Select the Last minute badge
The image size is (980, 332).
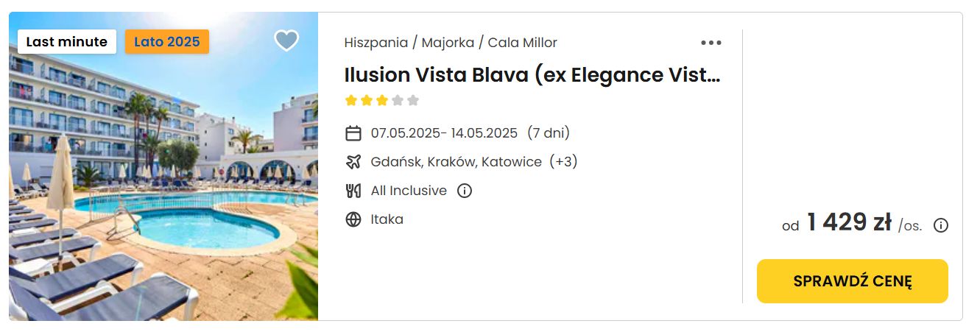67,42
